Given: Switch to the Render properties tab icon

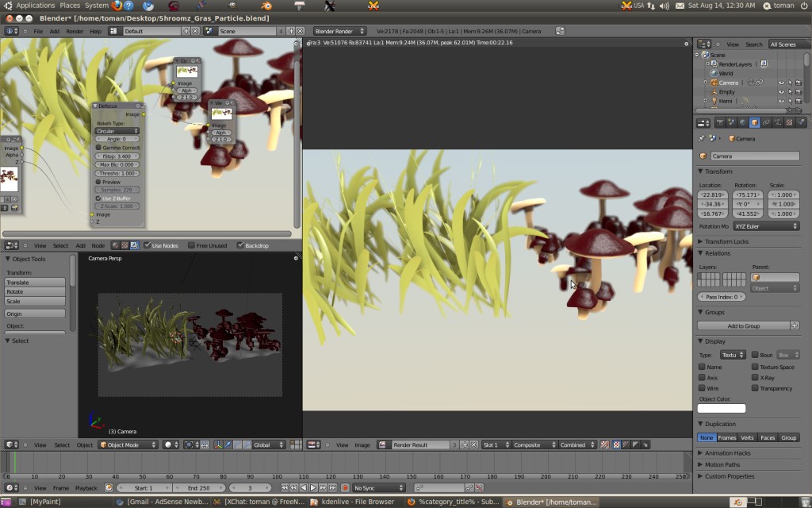Looking at the screenshot, I should pyautogui.click(x=719, y=122).
